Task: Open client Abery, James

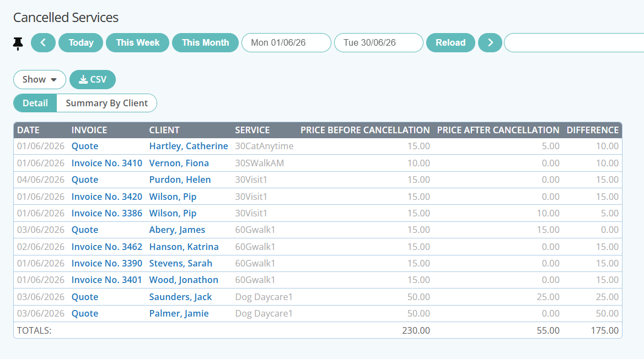Action: 177,230
